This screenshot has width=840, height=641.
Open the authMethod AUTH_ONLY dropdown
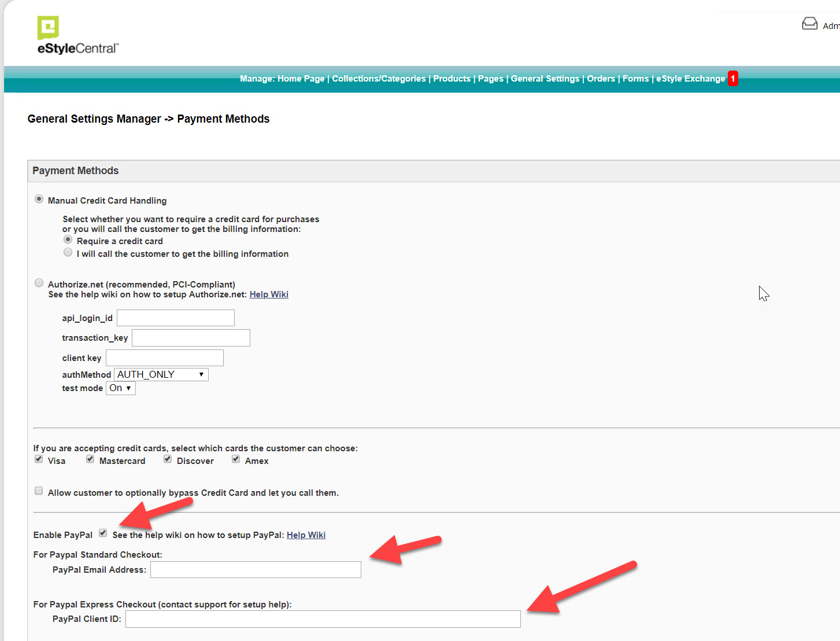tap(161, 374)
